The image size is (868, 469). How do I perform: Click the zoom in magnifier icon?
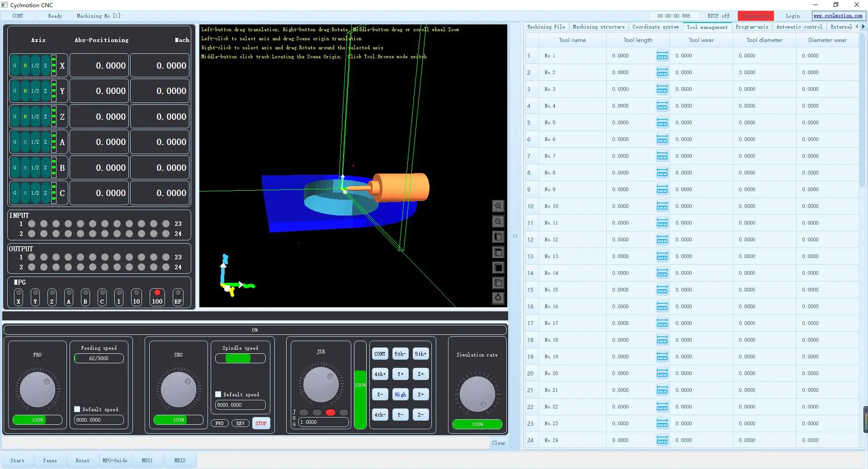click(x=498, y=206)
